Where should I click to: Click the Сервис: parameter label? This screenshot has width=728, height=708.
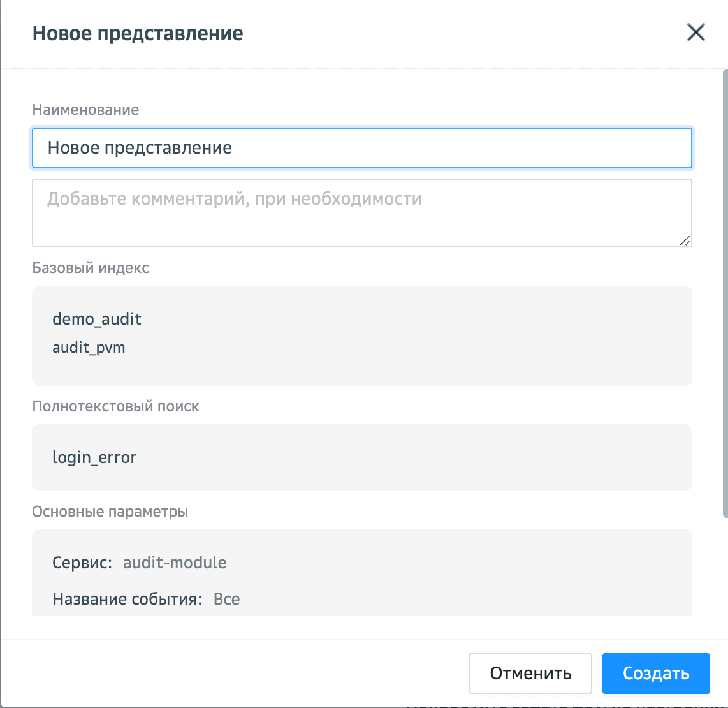pyautogui.click(x=82, y=563)
